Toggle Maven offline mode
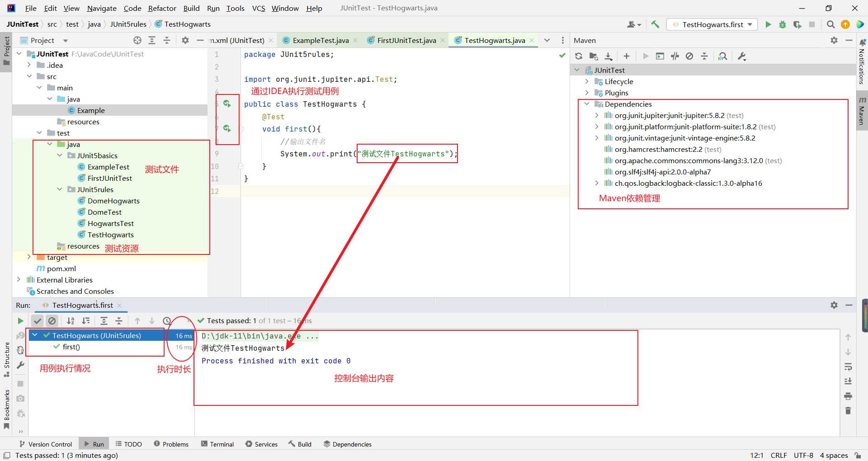Image resolution: width=868 pixels, height=461 pixels. click(675, 56)
